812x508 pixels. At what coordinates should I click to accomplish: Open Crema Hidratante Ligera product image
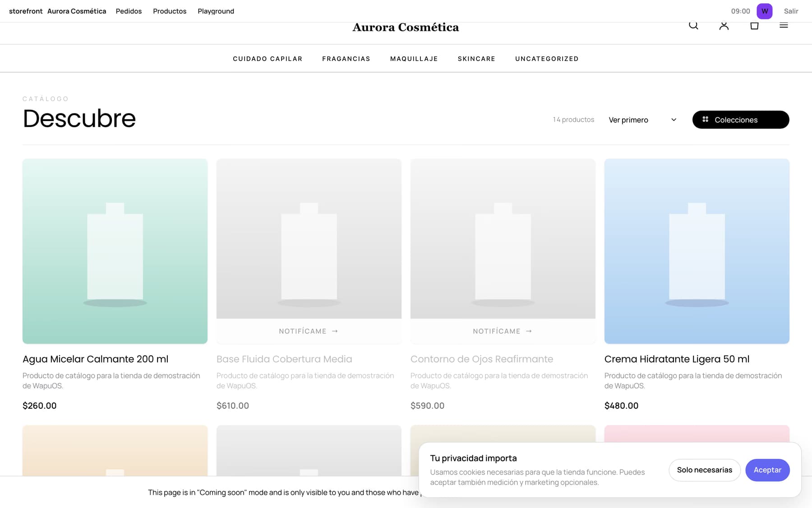[697, 251]
